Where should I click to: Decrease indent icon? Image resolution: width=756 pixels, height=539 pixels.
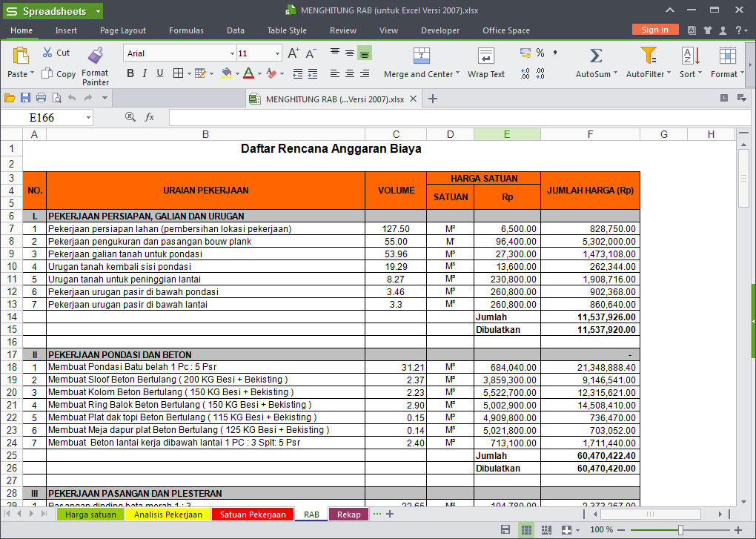coord(297,73)
